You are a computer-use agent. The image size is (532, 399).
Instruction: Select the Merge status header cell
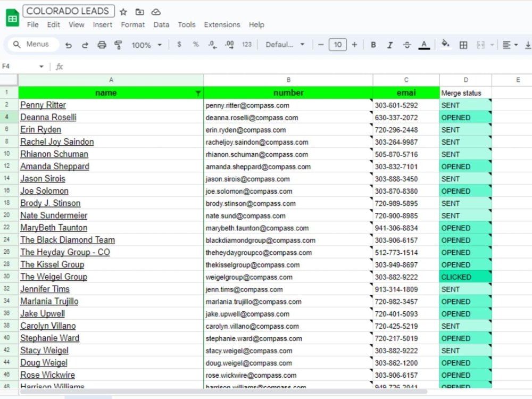(465, 93)
